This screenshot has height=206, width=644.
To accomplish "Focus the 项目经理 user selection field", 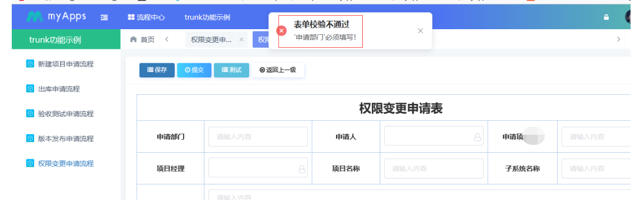I will click(x=258, y=168).
